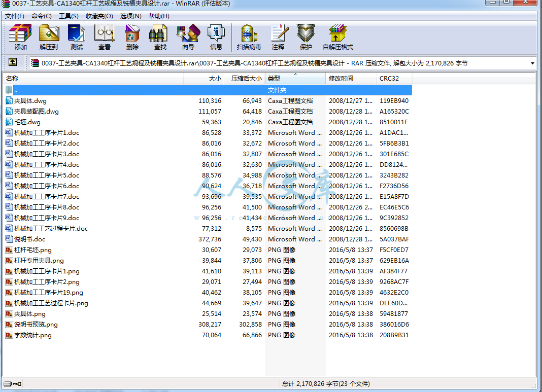Click the Extract To (解压到) icon
The image size is (542, 392).
(48, 37)
